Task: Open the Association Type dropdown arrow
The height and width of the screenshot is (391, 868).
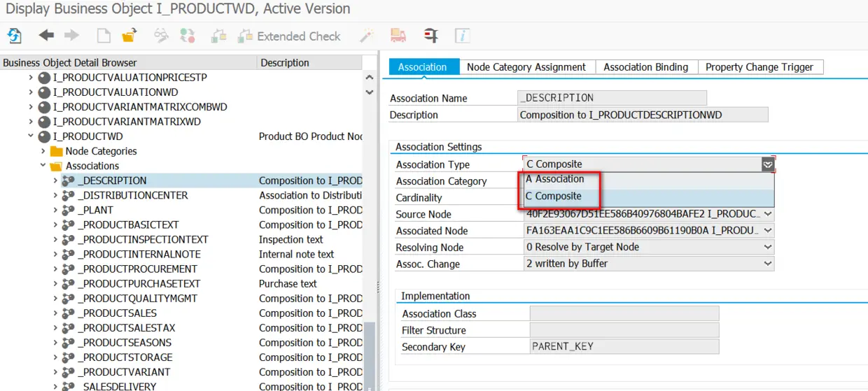Action: point(768,164)
